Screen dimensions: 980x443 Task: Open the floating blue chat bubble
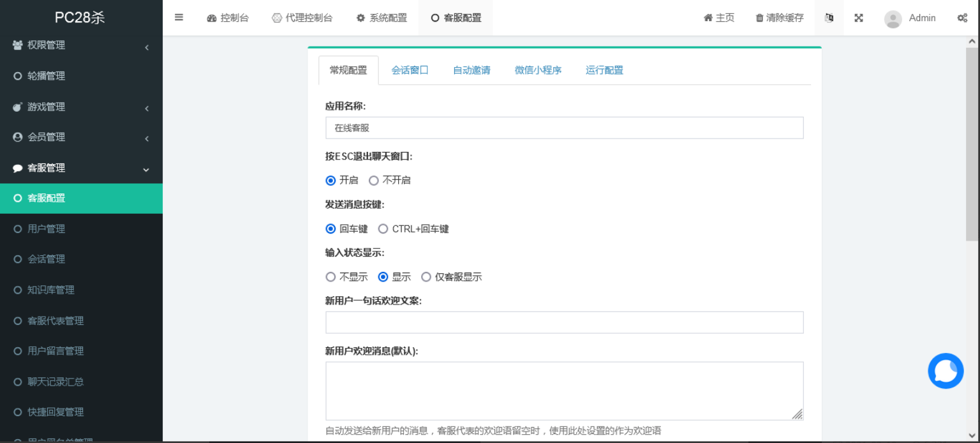[946, 371]
